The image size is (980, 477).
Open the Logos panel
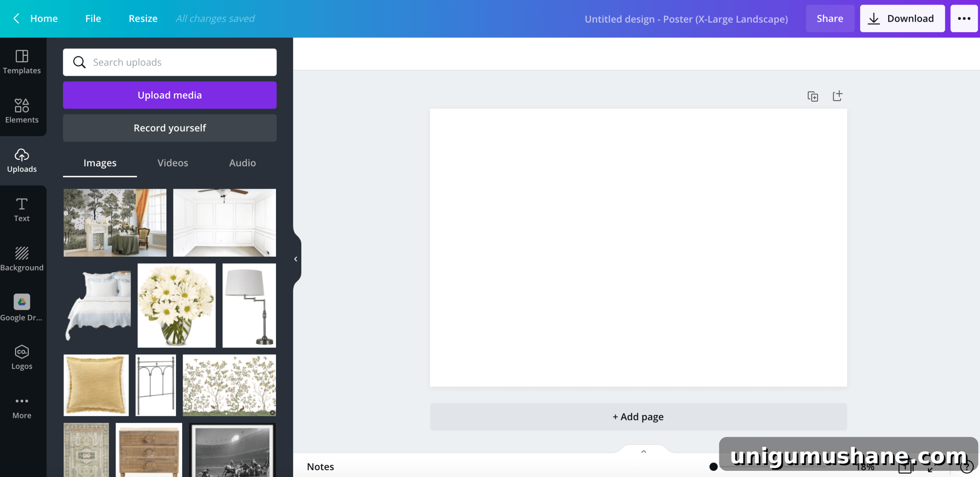[22, 357]
